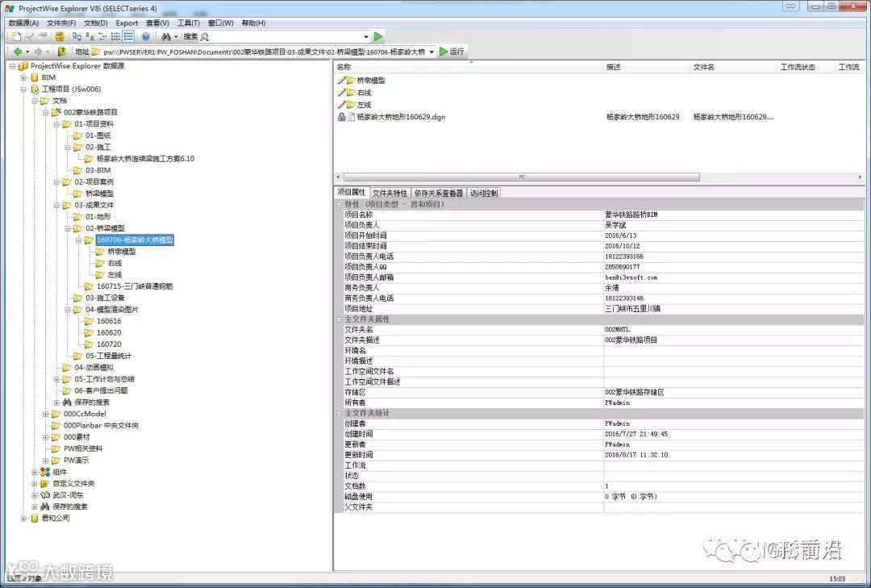Viewport: 871px width, 588px height.
Task: Sort by 文件名 column header
Action: (733, 67)
